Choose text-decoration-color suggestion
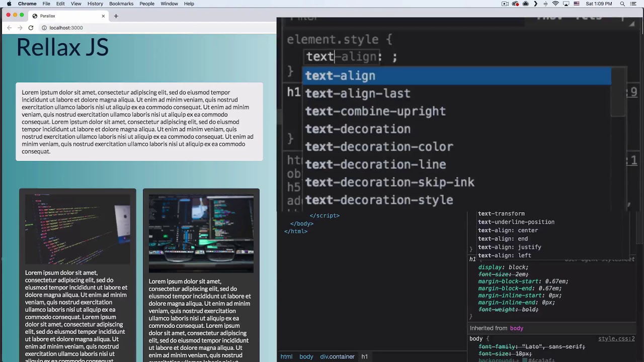 click(458, 147)
